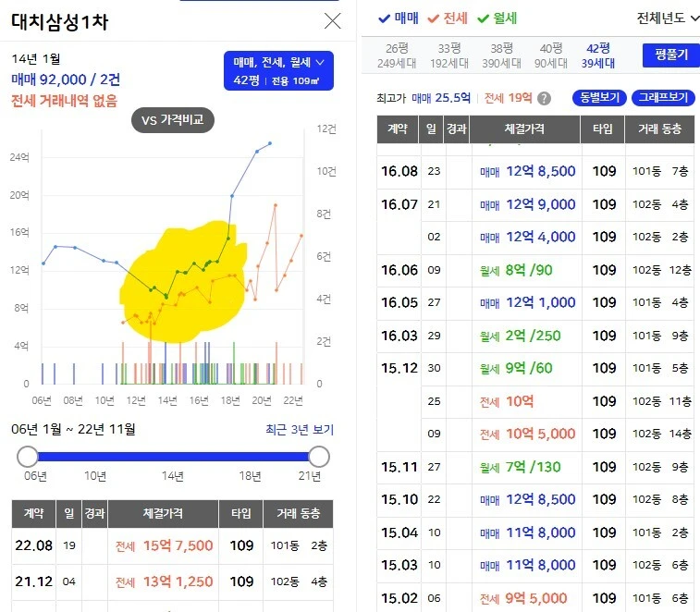700x612 pixels.
Task: Select 매매 12억 8,500 row of 16.08
Action: [535, 171]
